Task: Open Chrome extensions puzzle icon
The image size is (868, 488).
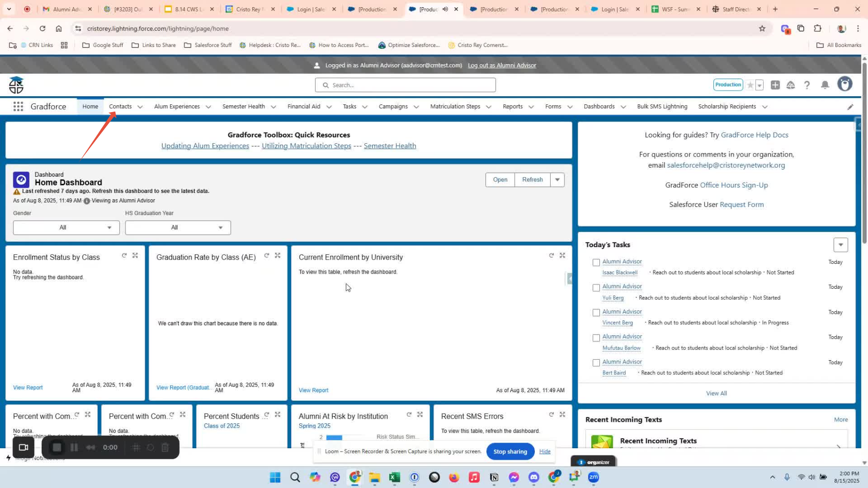Action: coord(817,29)
